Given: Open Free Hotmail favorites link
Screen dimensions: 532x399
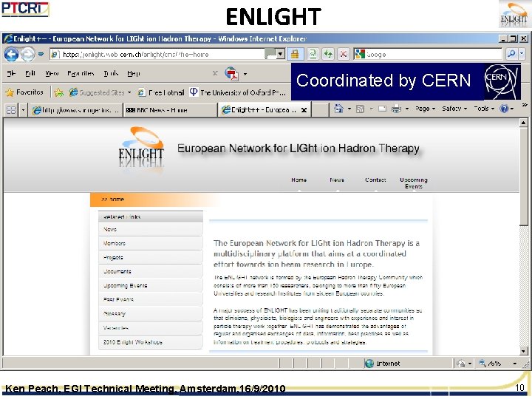Looking at the screenshot, I should click(x=161, y=92).
